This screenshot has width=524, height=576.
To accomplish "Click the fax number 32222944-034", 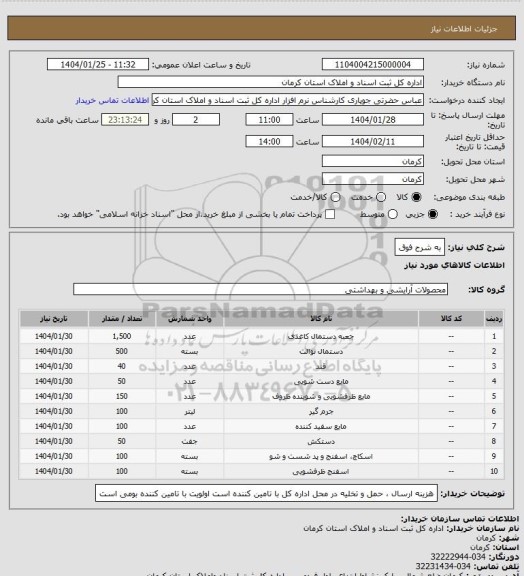I will (x=458, y=557).
